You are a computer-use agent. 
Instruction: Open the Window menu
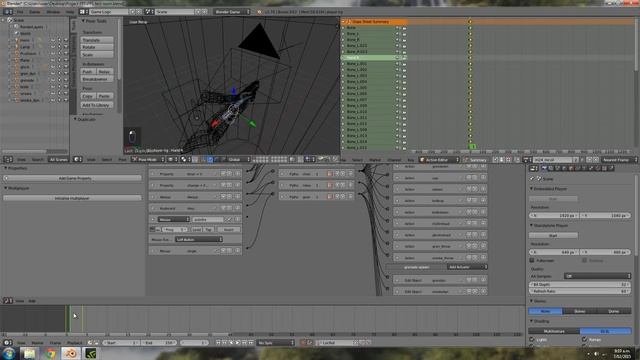coord(53,12)
